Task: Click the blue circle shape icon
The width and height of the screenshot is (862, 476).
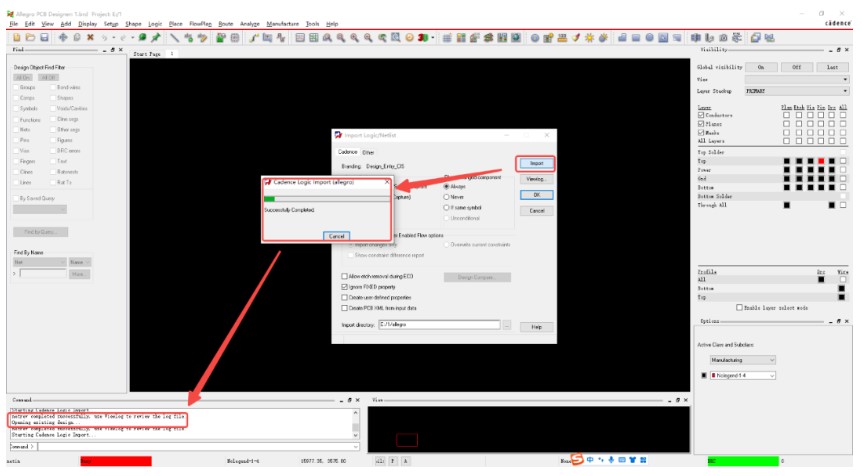Action: click(x=650, y=37)
